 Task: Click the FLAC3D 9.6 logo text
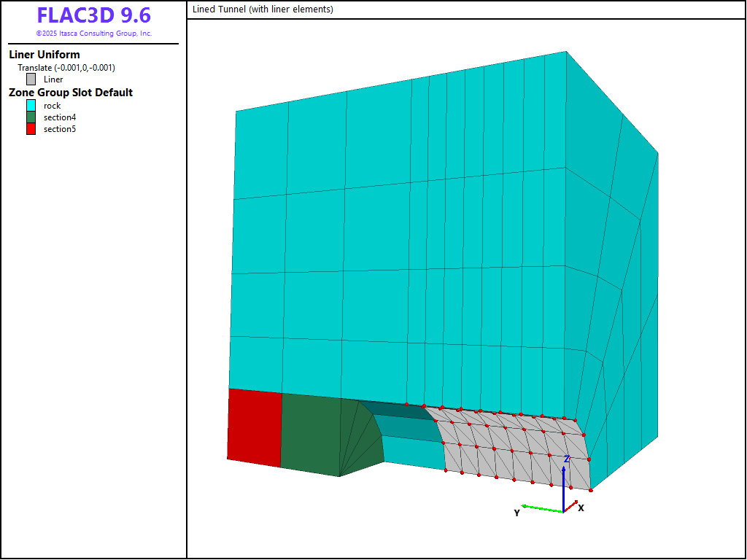93,16
